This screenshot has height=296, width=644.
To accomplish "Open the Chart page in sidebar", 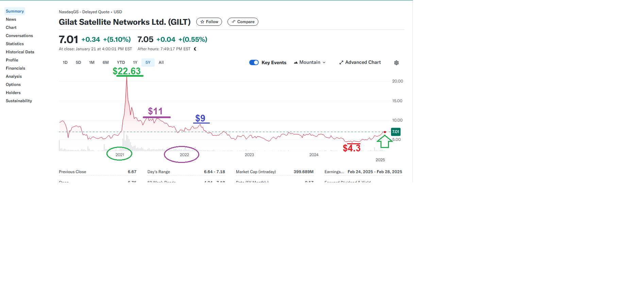I will 11,27.
